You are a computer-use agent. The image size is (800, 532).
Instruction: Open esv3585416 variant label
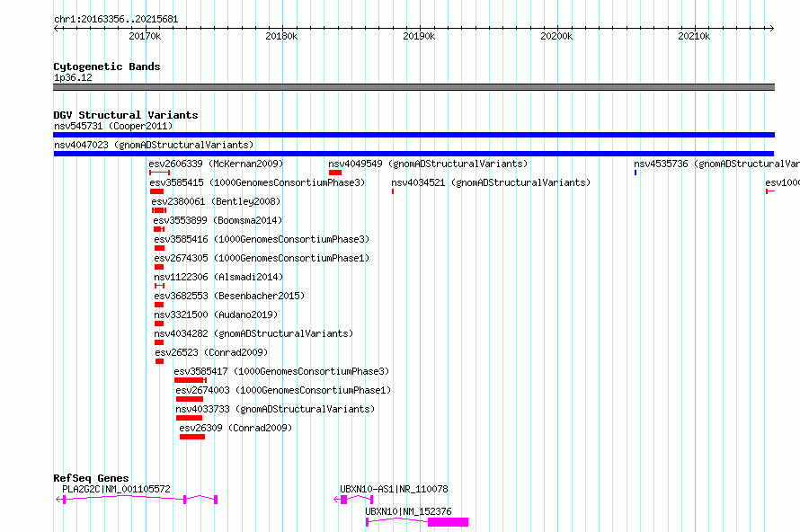click(262, 239)
